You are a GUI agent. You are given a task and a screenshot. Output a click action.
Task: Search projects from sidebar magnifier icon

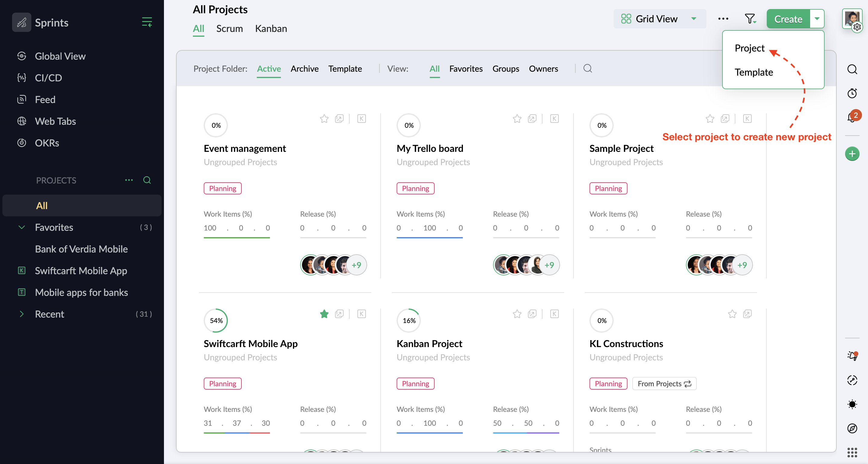(147, 180)
